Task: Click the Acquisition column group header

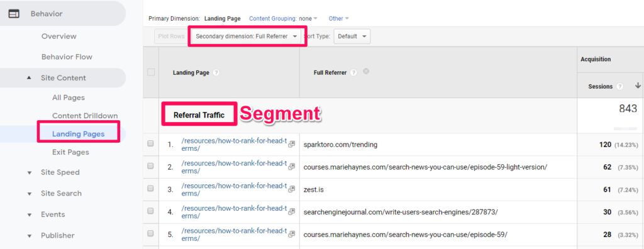Action: tap(596, 60)
